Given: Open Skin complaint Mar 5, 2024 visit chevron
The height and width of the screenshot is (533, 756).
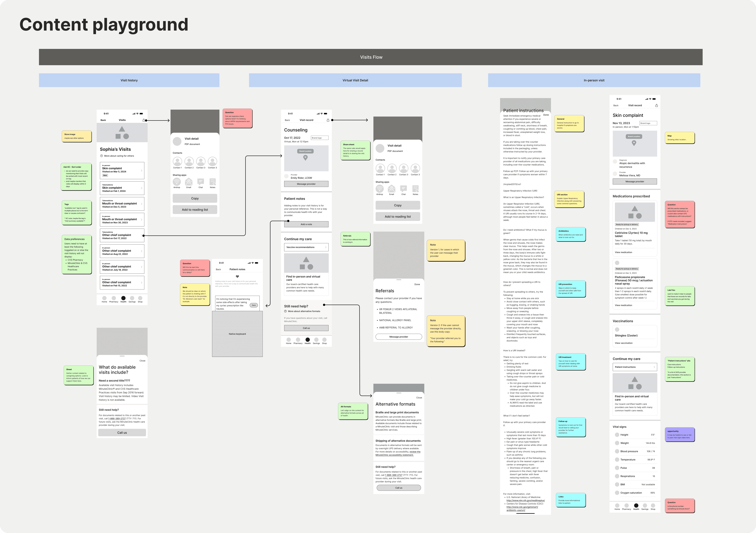Looking at the screenshot, I should [142, 171].
